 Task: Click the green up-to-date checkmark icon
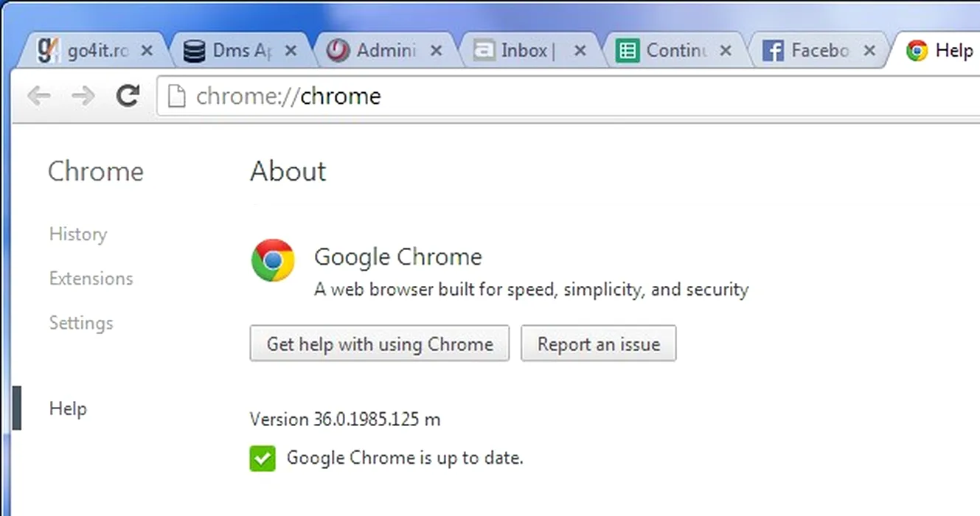263,459
